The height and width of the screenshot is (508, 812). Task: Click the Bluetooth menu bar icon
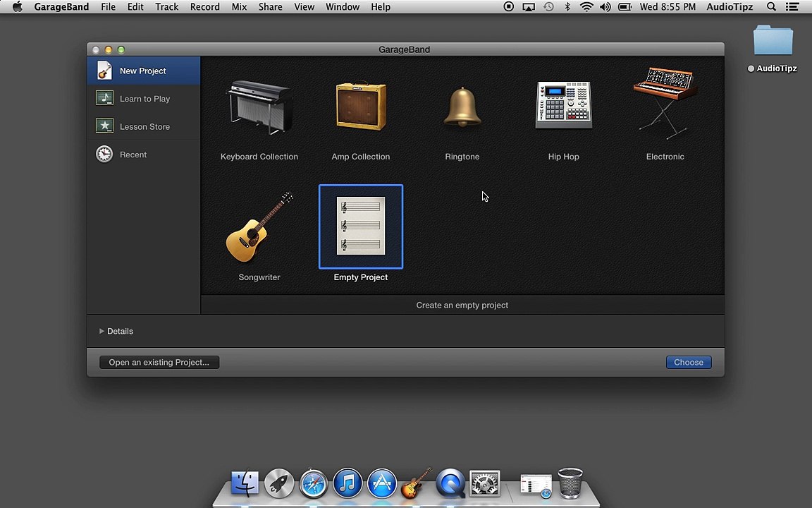point(567,7)
